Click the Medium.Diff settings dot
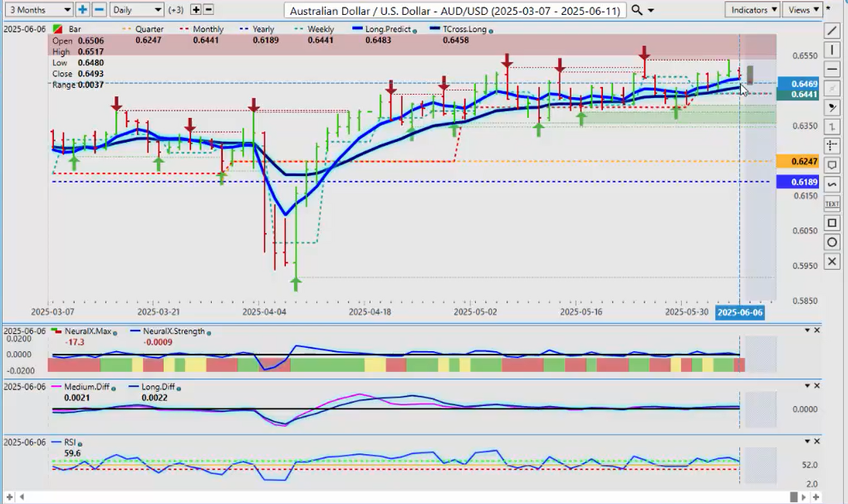 113,389
